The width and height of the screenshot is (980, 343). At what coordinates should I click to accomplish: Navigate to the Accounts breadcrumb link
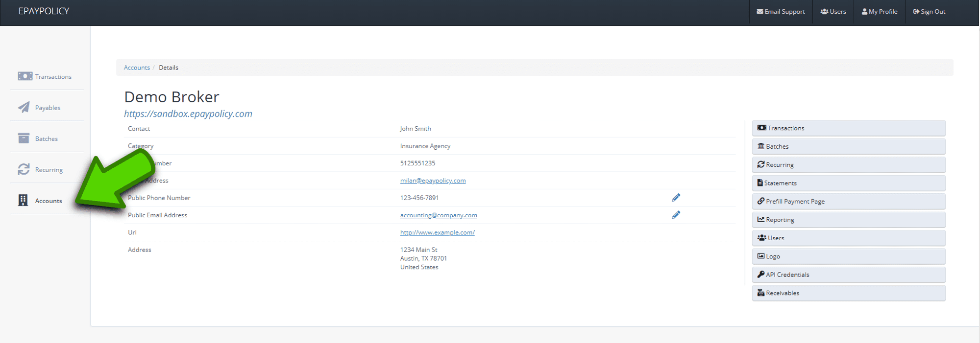point(137,68)
